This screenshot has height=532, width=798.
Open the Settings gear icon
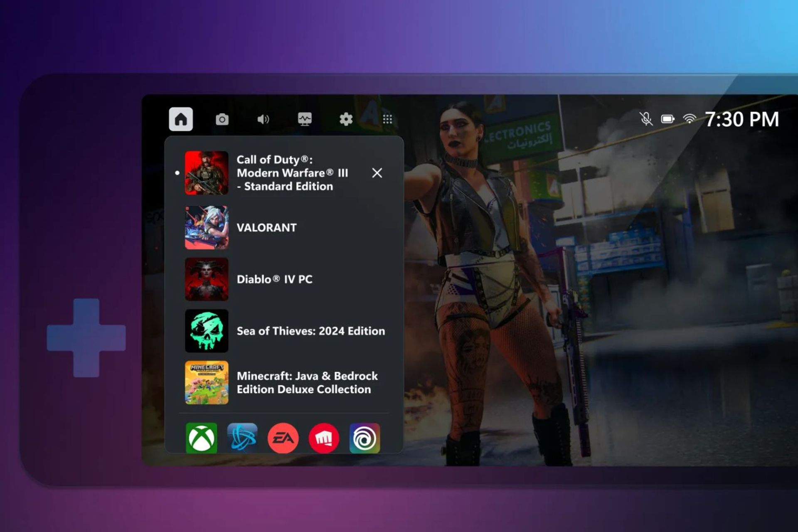346,119
